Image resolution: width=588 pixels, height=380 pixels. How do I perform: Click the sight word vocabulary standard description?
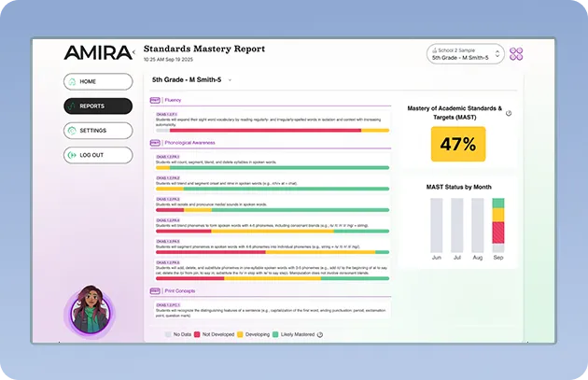point(268,122)
